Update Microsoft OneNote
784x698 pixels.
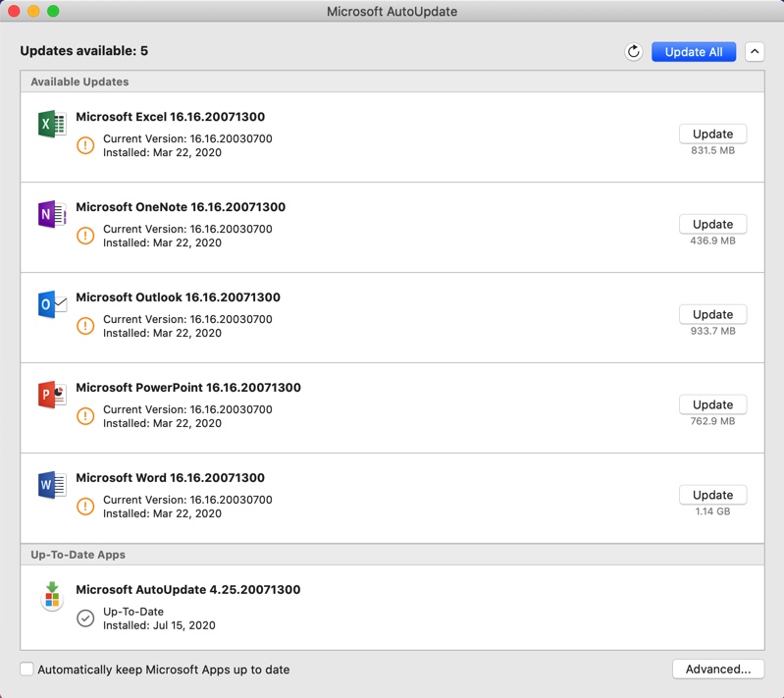point(712,224)
